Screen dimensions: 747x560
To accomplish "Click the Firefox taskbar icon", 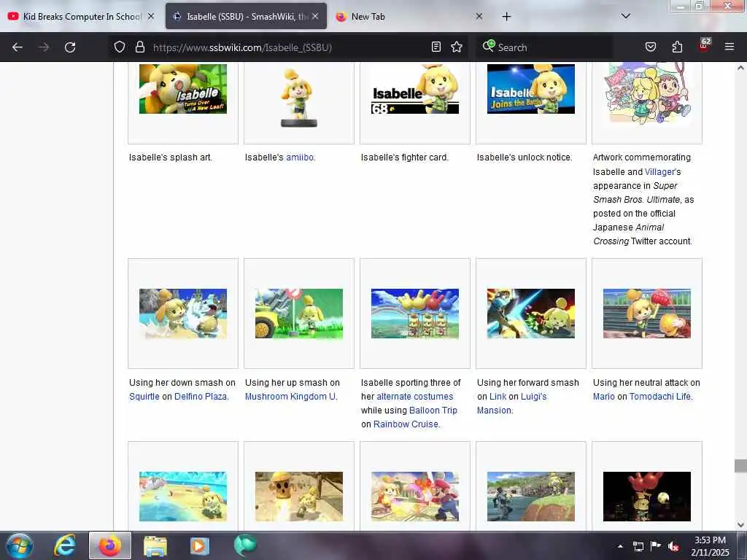I will tap(110, 545).
